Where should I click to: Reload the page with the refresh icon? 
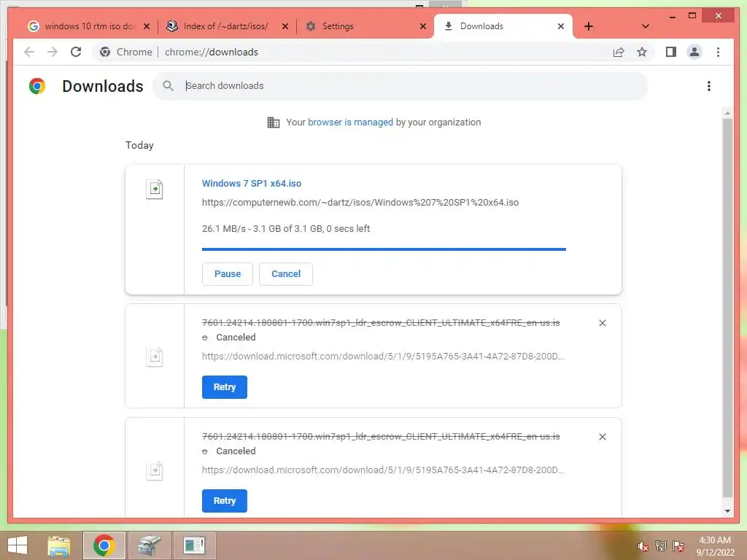[x=76, y=52]
